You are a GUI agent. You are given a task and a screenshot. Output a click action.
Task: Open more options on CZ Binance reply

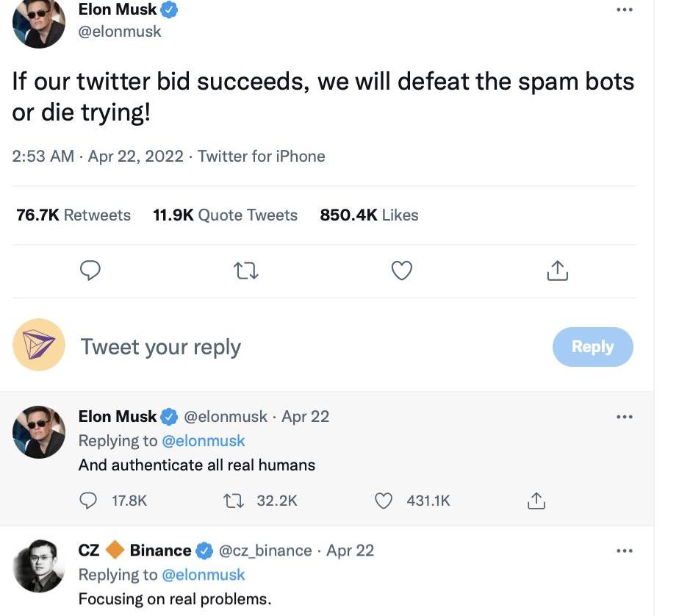(624, 551)
